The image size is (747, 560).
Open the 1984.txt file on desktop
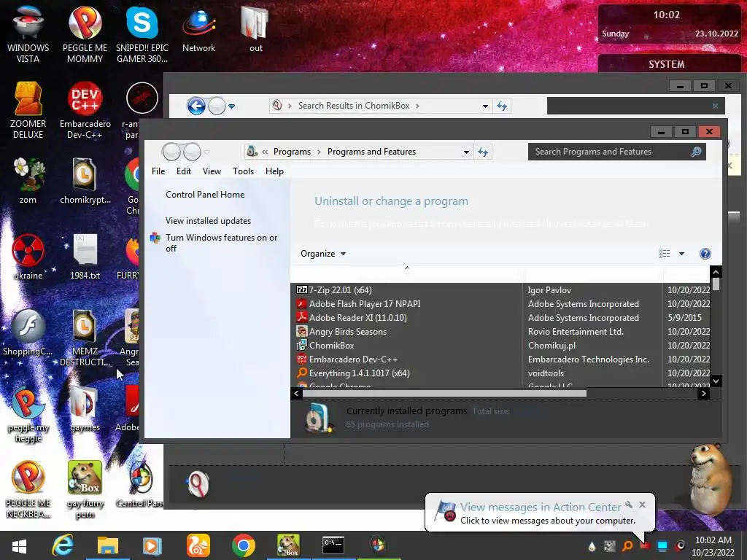click(85, 256)
